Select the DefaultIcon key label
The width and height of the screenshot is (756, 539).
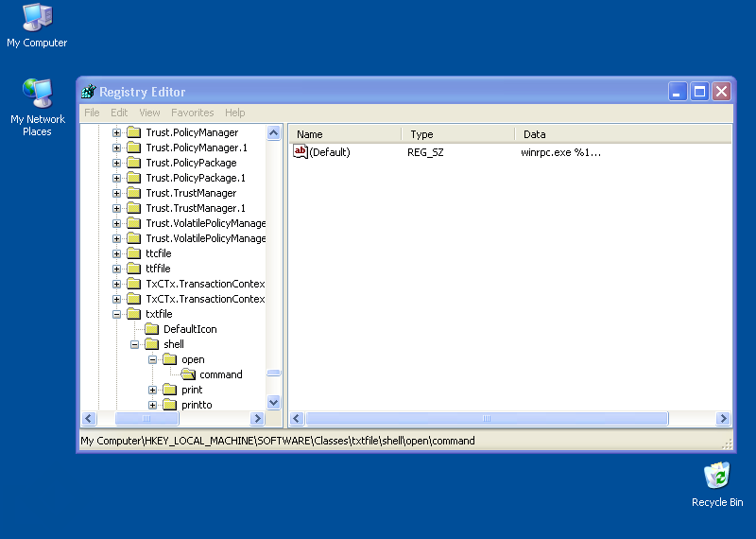coord(190,329)
